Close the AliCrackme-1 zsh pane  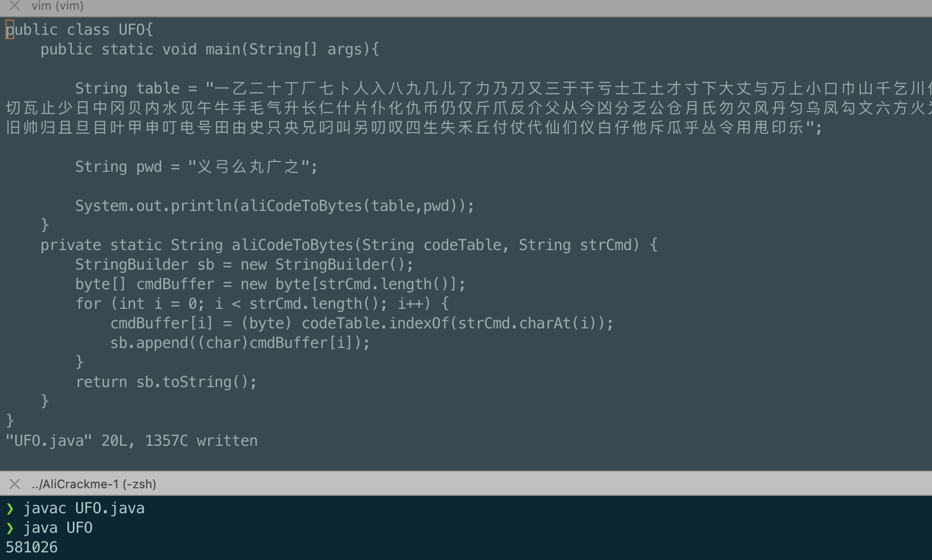15,484
